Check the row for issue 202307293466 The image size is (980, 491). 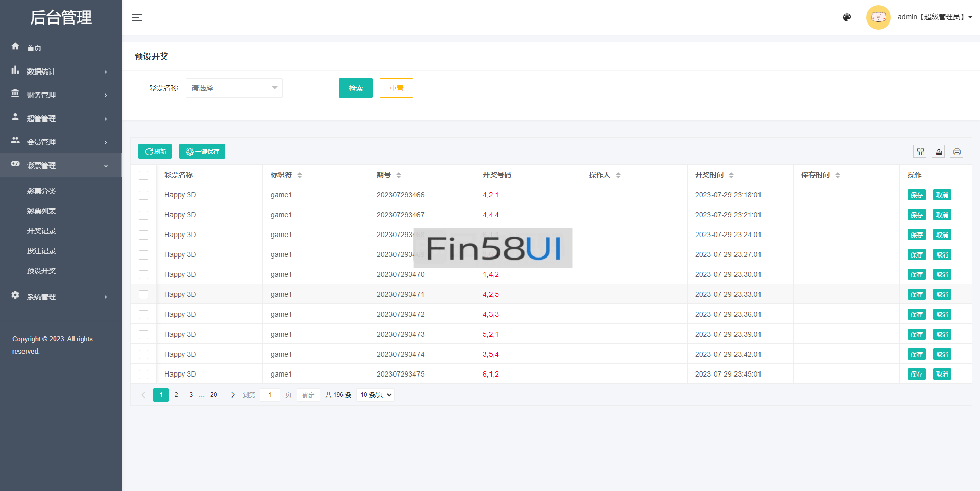point(143,195)
